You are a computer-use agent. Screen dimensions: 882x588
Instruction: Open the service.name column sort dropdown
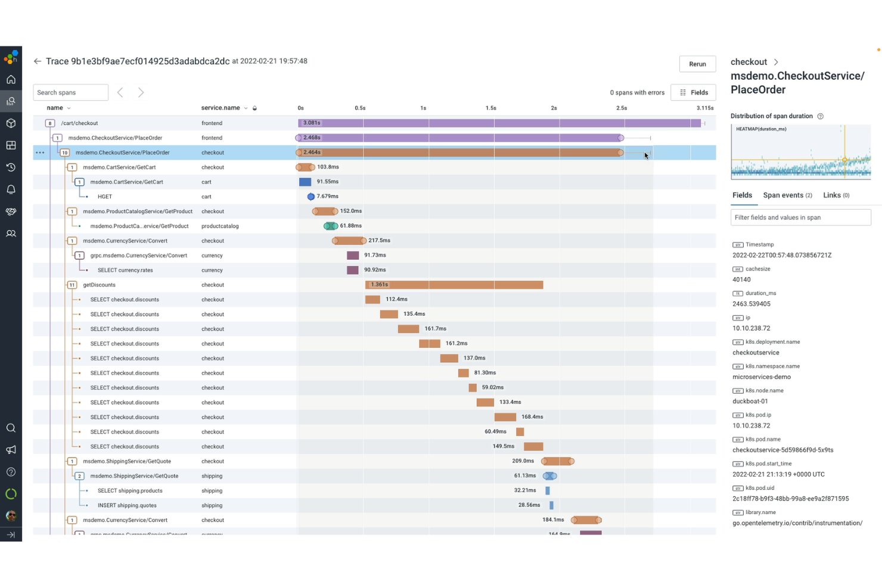pos(245,108)
